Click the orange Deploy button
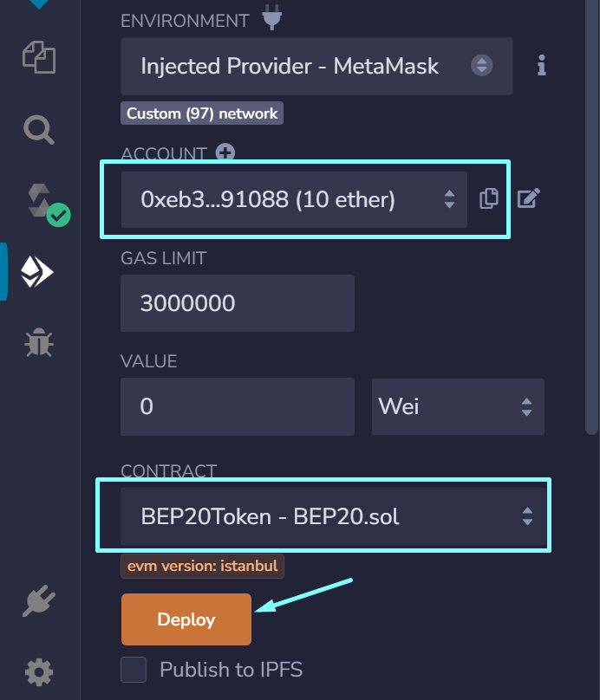The height and width of the screenshot is (700, 600). pos(186,619)
